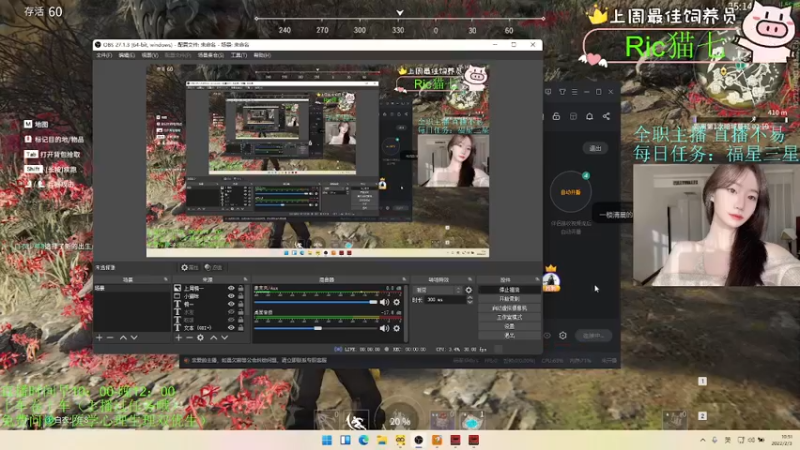Open the hamburger menu in streaming assistant title bar
Image resolution: width=800 pixels, height=450 pixels.
(574, 92)
